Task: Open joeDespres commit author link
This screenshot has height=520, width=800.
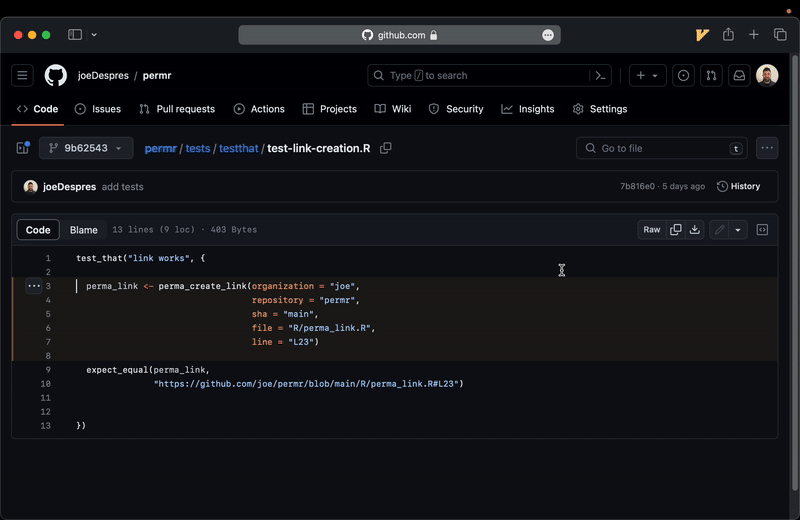Action: tap(69, 187)
